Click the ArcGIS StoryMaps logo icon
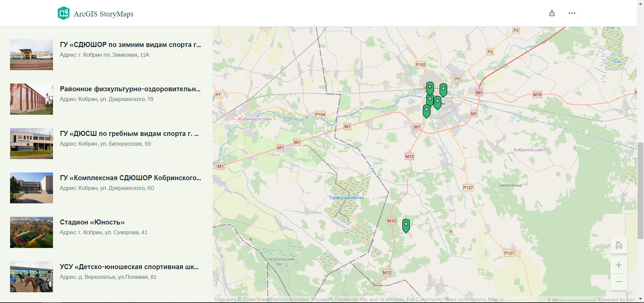 pyautogui.click(x=63, y=13)
